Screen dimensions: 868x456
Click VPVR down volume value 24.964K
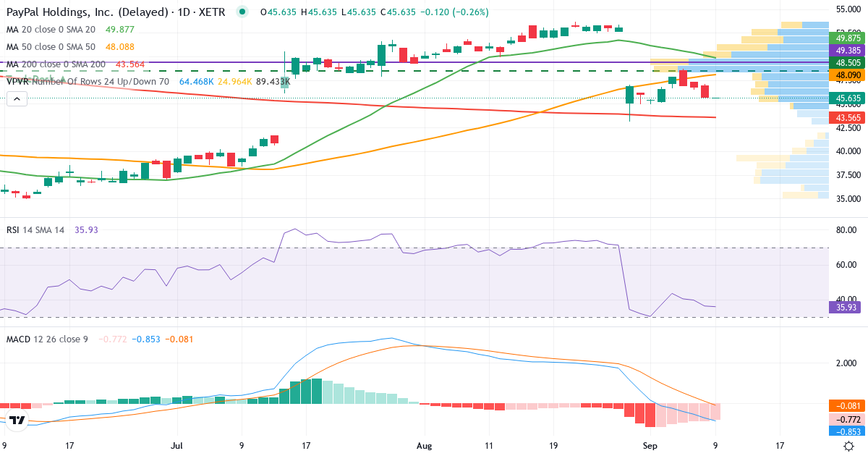pyautogui.click(x=235, y=82)
